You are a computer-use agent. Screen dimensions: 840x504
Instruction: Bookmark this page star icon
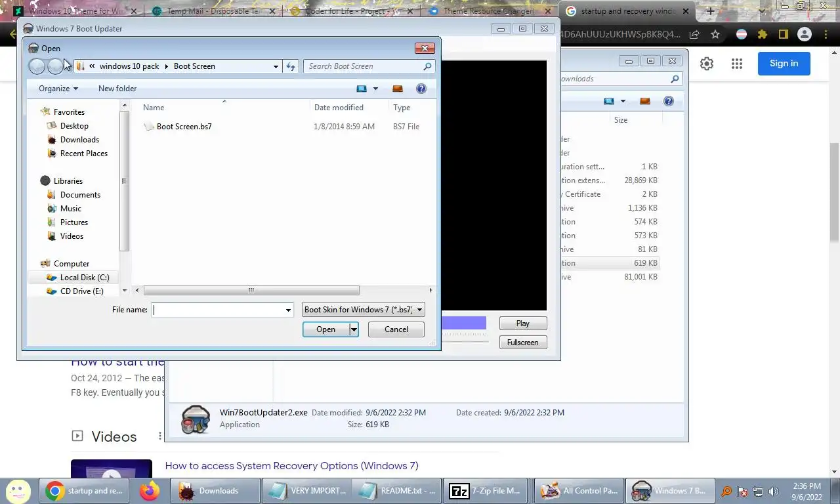tap(715, 34)
